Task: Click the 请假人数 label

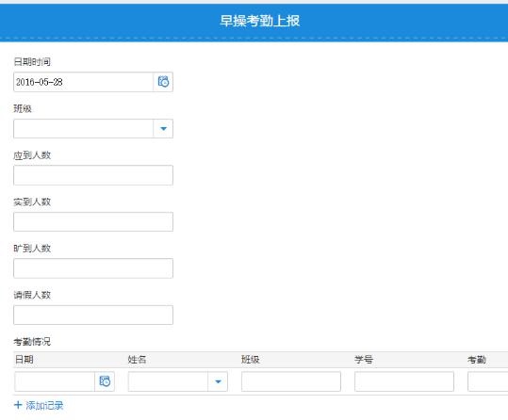Action: coord(32,295)
